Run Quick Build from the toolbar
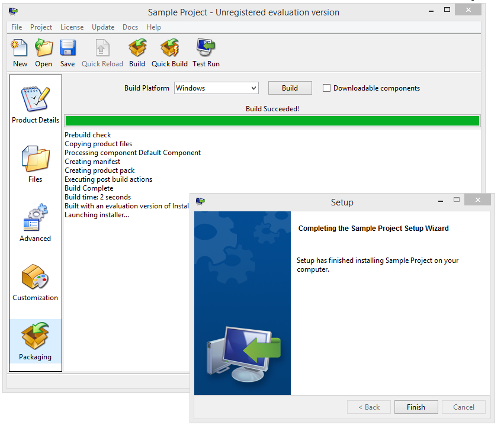The width and height of the screenshot is (504, 428). [x=169, y=53]
